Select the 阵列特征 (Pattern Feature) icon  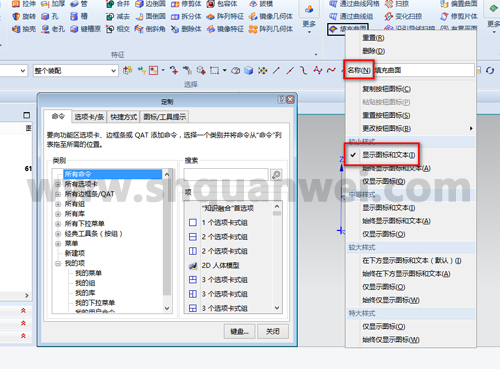(210, 16)
